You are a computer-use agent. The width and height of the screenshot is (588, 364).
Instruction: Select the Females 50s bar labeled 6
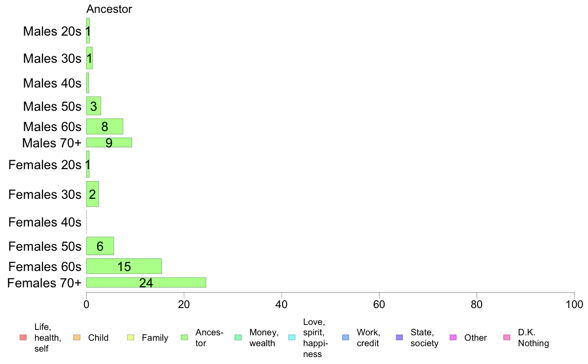point(100,246)
